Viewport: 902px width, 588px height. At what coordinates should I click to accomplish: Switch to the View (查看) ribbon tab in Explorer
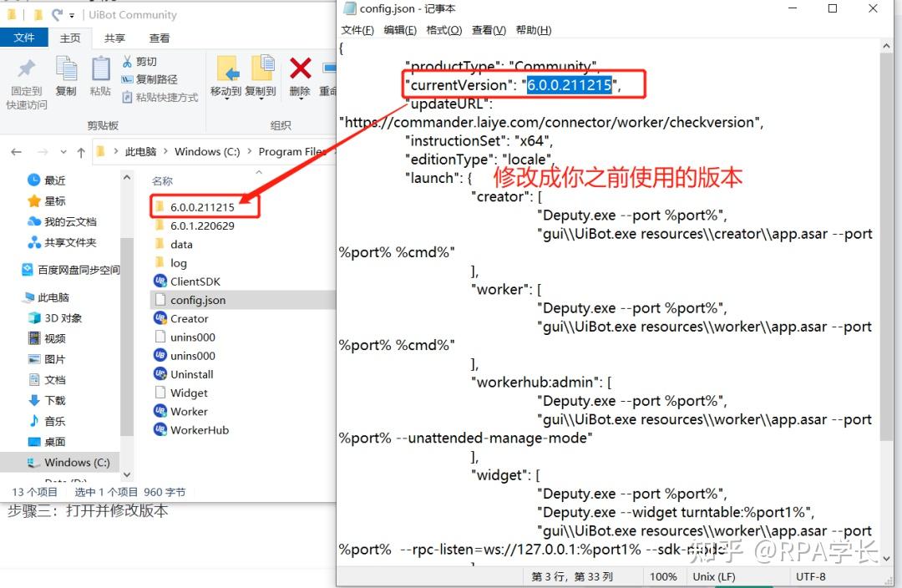point(160,38)
